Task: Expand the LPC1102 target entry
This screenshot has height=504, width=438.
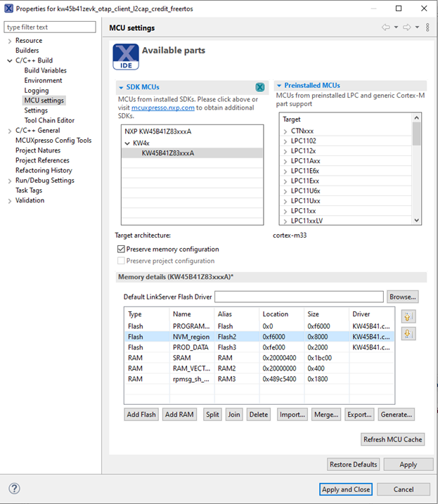Action: (x=285, y=141)
